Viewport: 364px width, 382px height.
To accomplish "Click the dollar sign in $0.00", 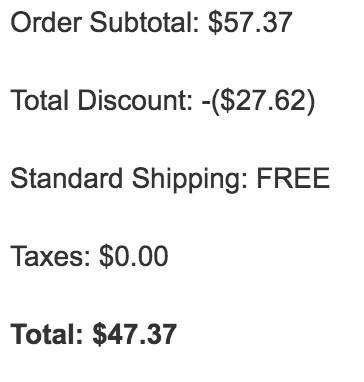I will [106, 256].
